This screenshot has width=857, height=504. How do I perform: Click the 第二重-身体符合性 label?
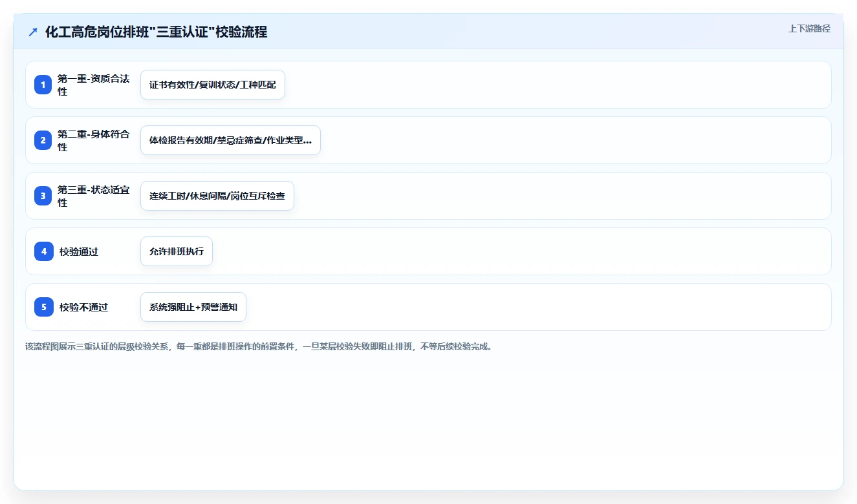pyautogui.click(x=94, y=140)
